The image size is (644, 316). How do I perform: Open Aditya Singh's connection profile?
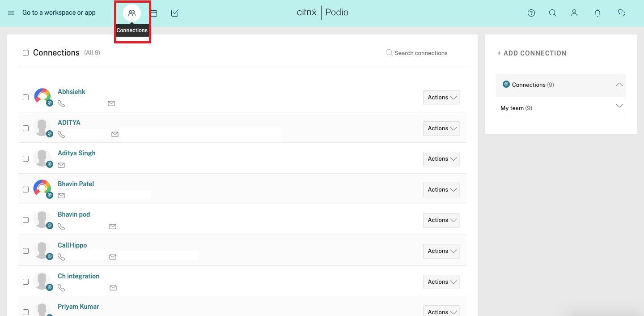(76, 153)
